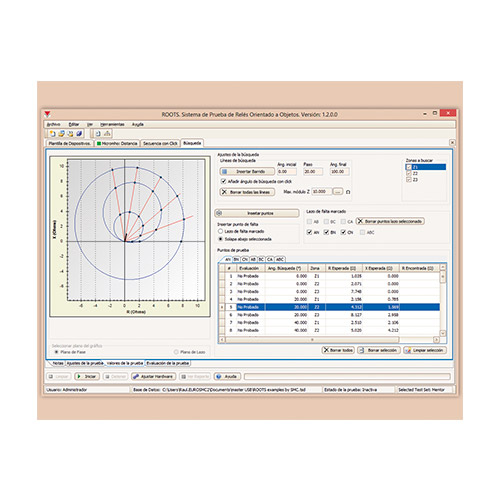The image size is (500, 500).
Task: Switch to the Secuencia con Click tab
Action: pos(160,143)
